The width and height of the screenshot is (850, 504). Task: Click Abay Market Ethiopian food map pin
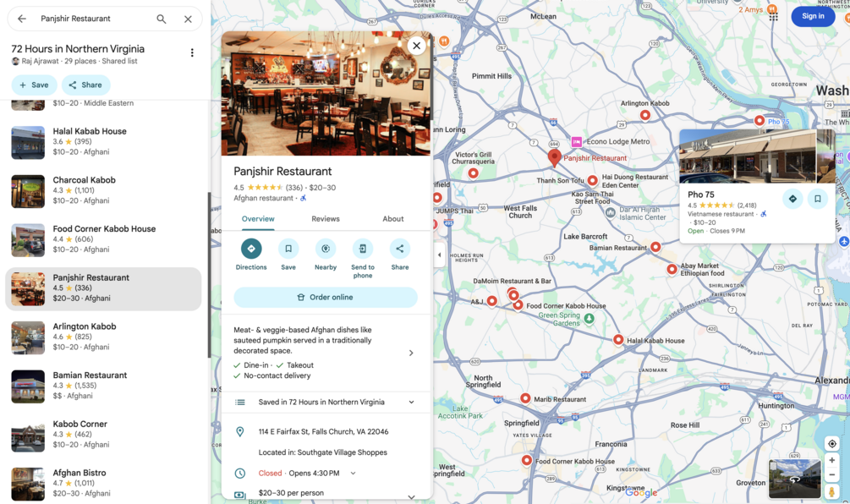(672, 269)
